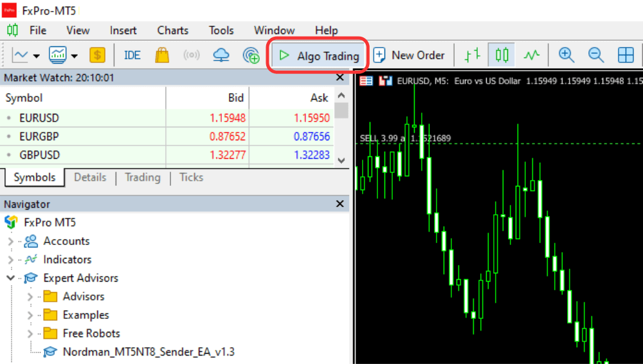The image size is (643, 364).
Task: Expand the Accounts tree node
Action: tap(11, 241)
